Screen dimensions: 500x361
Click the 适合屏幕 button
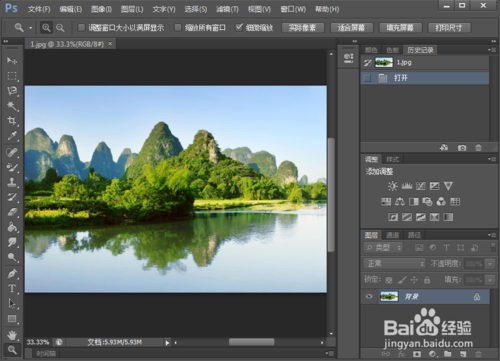pos(351,28)
